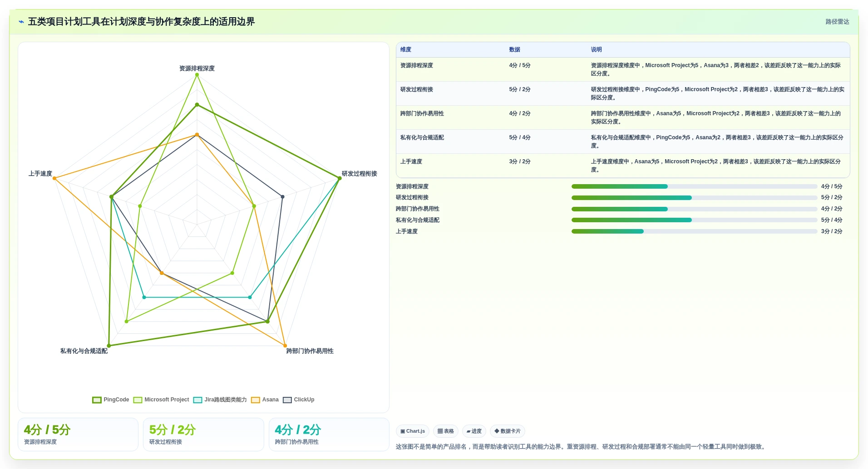This screenshot has width=868, height=469.
Task: Click the PingCode point at 研发过程衔接 vertex
Action: point(339,178)
